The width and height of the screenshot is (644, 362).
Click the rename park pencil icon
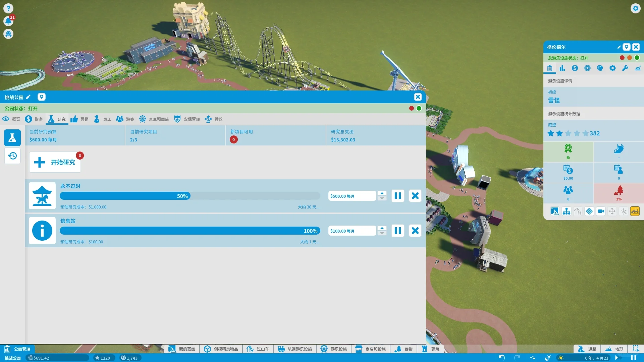pyautogui.click(x=28, y=97)
